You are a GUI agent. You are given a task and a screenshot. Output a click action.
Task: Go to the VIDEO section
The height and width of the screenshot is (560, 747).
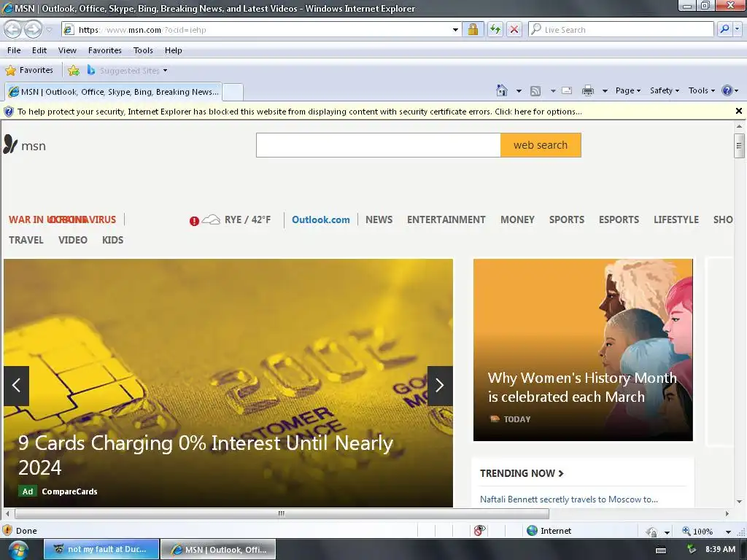(73, 240)
